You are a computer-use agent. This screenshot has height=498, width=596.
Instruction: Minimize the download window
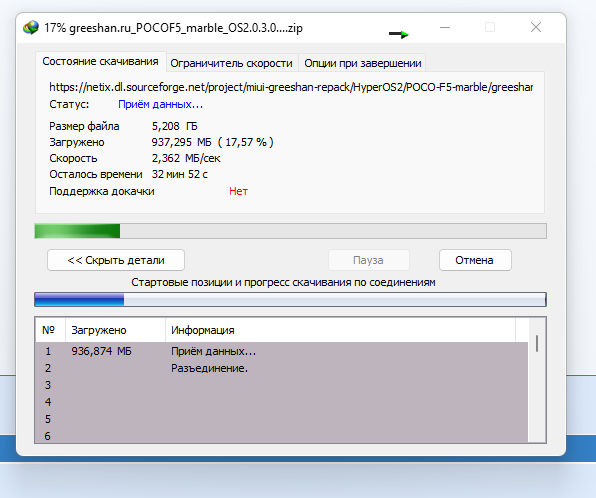click(x=445, y=27)
